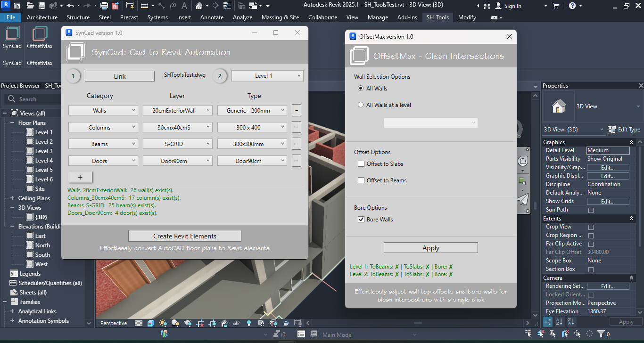This screenshot has height=343, width=644.
Task: Open the Generic - 200mm type dropdown
Action: coord(252,110)
